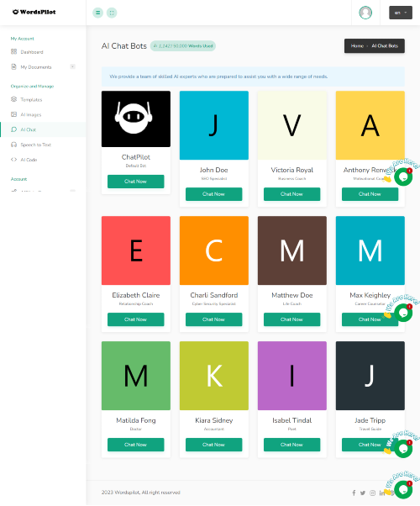Select the olive K avatar for Kiara Sidney
Screen dimensions: 420x506
(214, 376)
